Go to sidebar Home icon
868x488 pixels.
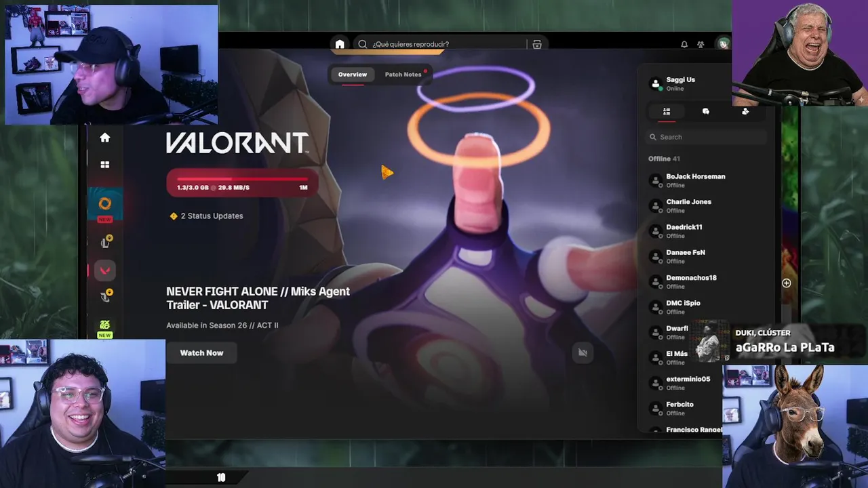[104, 138]
